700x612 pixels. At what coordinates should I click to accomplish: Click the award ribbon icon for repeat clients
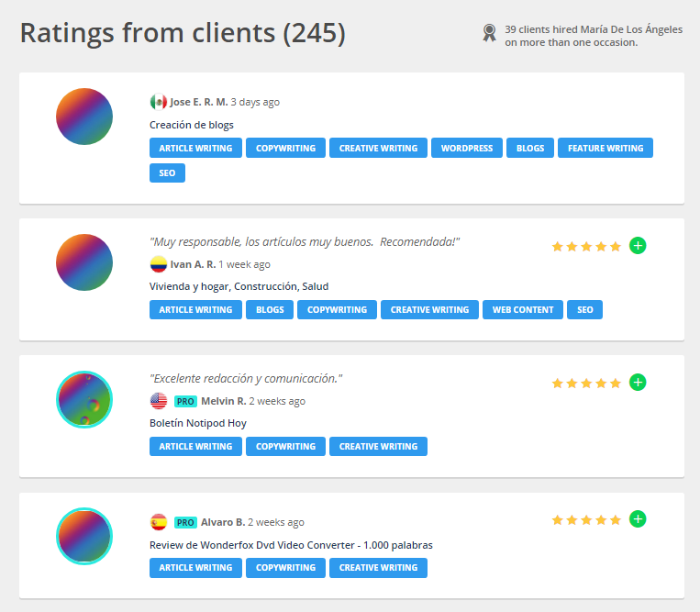(x=490, y=34)
